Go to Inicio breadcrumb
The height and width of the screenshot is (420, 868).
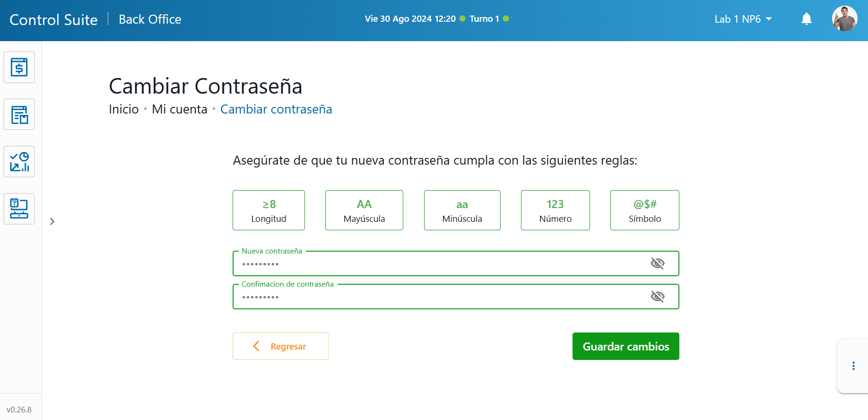pyautogui.click(x=123, y=109)
